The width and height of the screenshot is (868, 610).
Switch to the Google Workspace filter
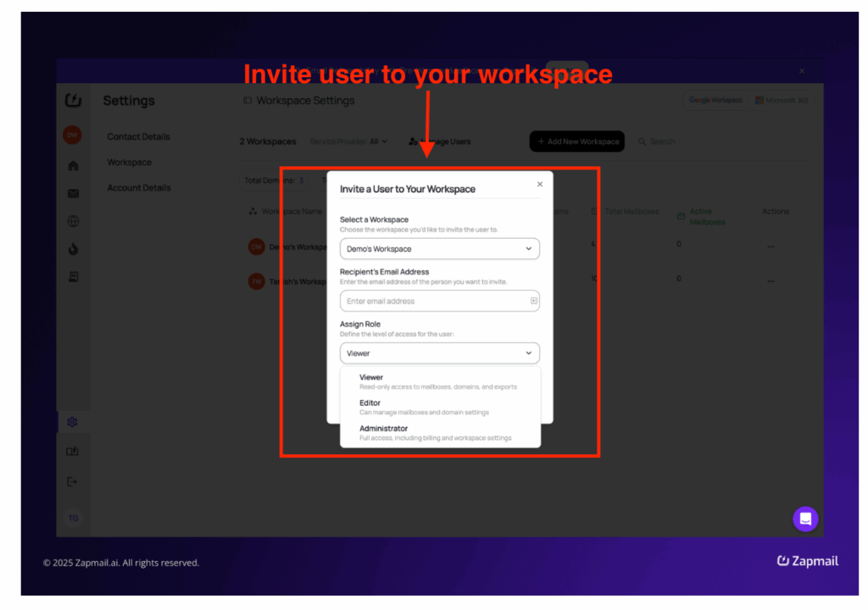coord(715,99)
